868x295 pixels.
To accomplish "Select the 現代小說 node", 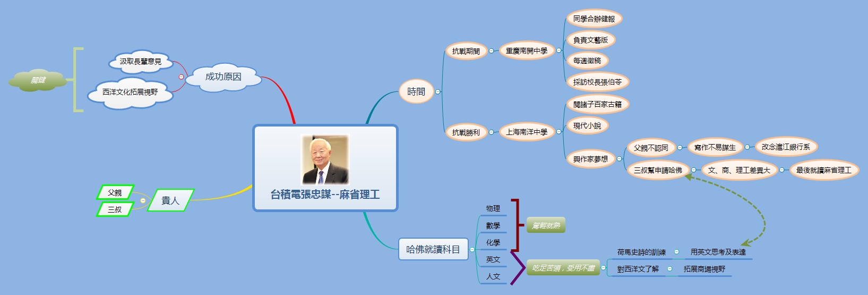I will pyautogui.click(x=587, y=125).
